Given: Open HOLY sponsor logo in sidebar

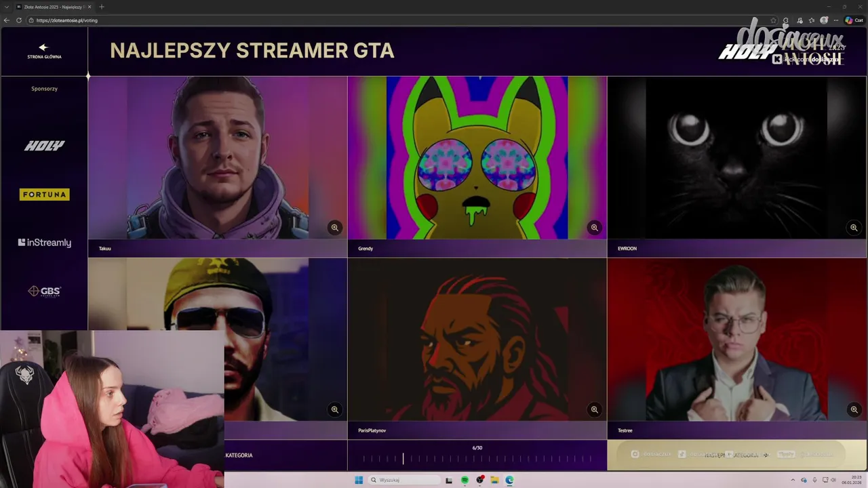Looking at the screenshot, I should pos(44,146).
